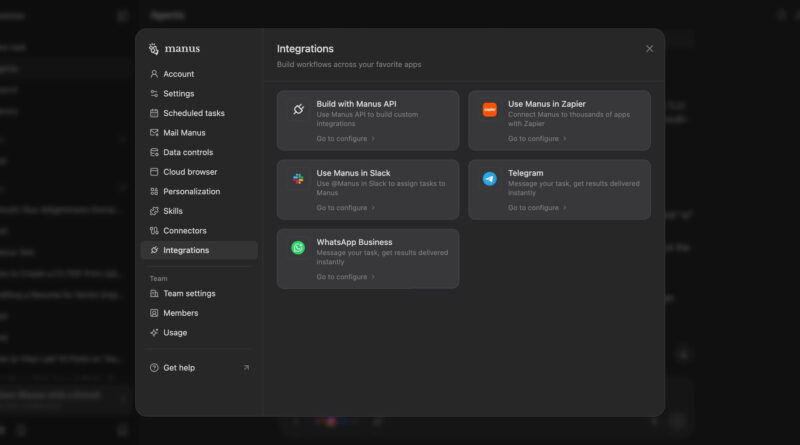Click the Account person icon
The width and height of the screenshot is (800, 445).
[x=154, y=74]
